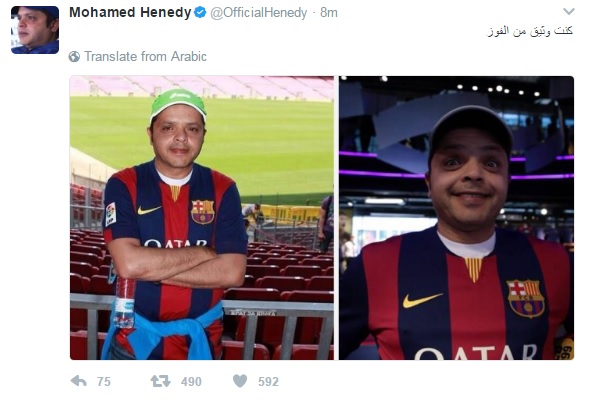
Task: Click the green cap in left photo
Action: 178,103
